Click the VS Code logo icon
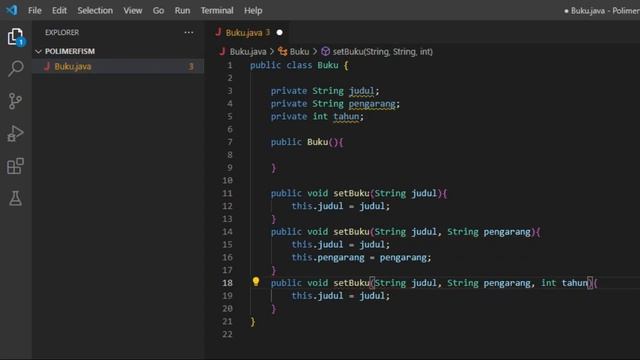The width and height of the screenshot is (640, 360). (x=12, y=10)
